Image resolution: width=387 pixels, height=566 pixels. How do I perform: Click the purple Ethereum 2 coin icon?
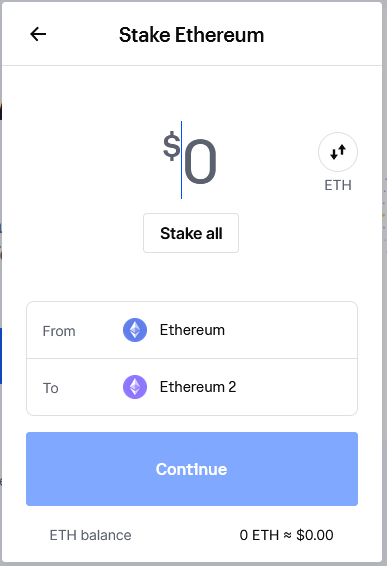pos(135,387)
